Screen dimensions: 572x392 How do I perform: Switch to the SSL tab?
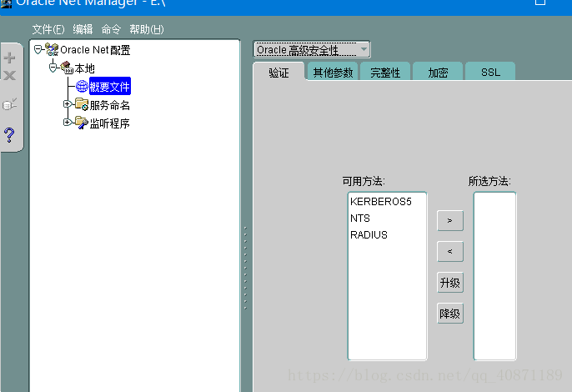click(x=490, y=73)
